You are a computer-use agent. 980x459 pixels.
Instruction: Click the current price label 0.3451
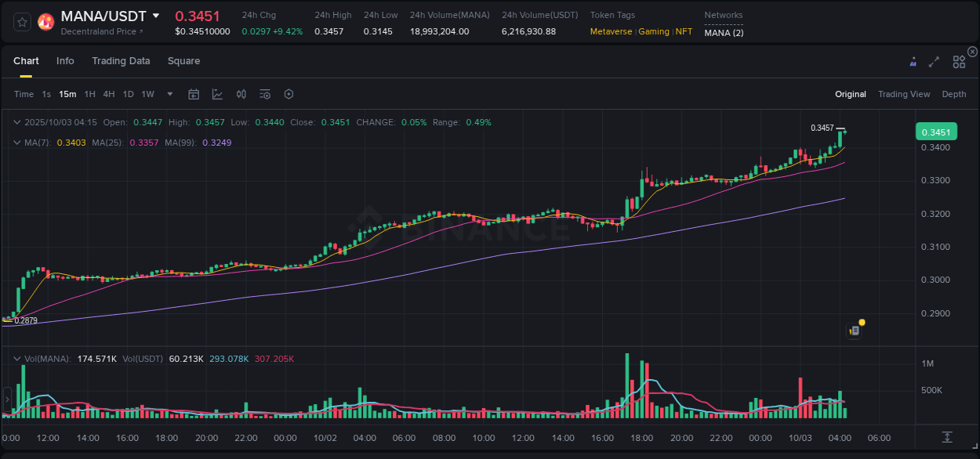937,132
